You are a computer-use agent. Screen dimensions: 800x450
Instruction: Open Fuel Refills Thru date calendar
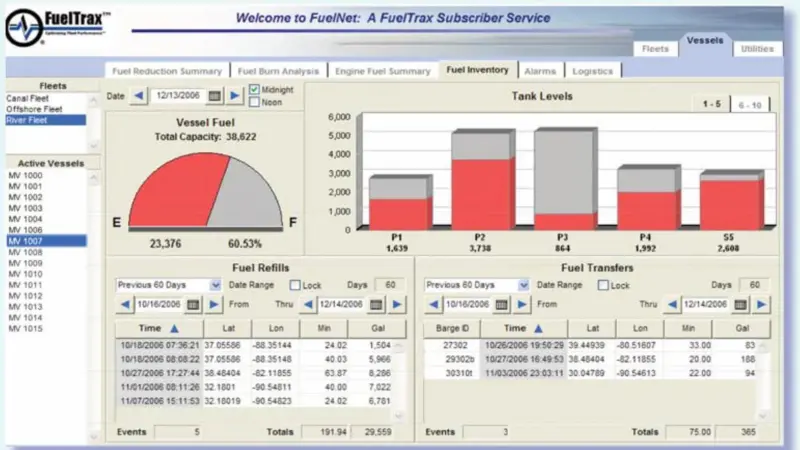[376, 305]
